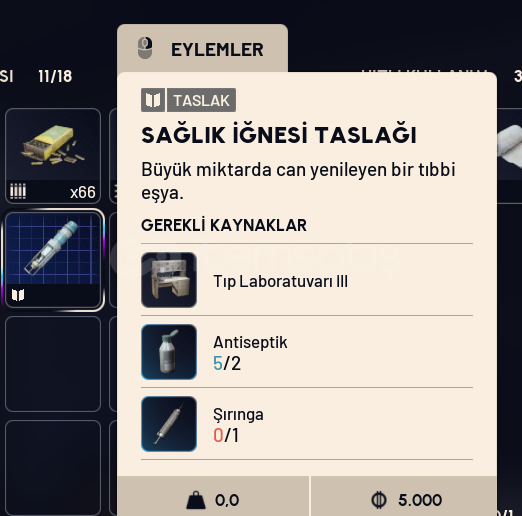
Task: Click the book icon on the blueprint slot
Action: [18, 295]
